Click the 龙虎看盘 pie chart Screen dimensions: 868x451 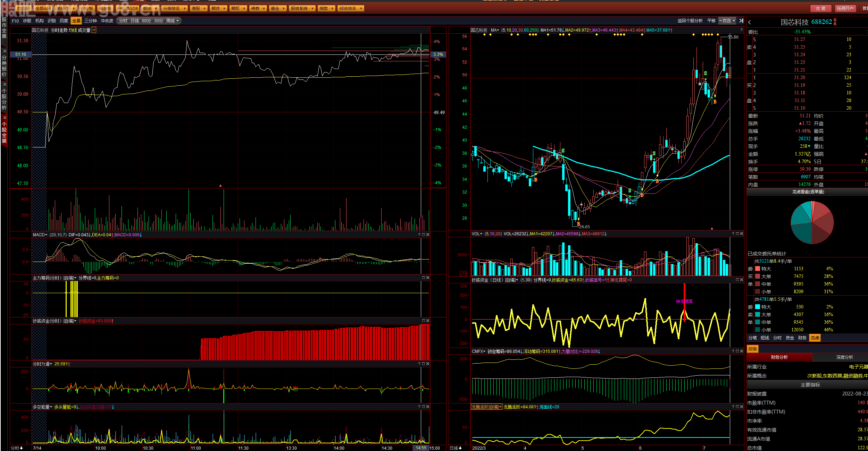(x=812, y=222)
